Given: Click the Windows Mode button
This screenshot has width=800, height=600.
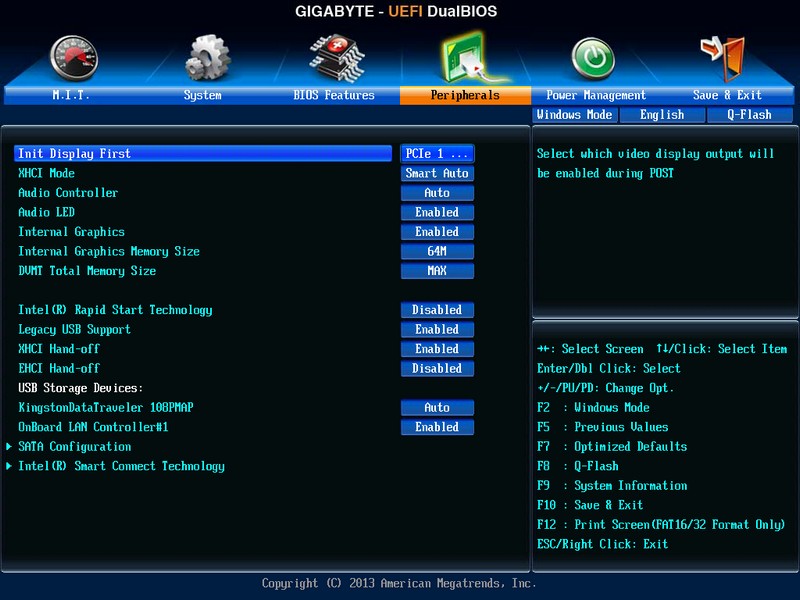Looking at the screenshot, I should coord(574,115).
